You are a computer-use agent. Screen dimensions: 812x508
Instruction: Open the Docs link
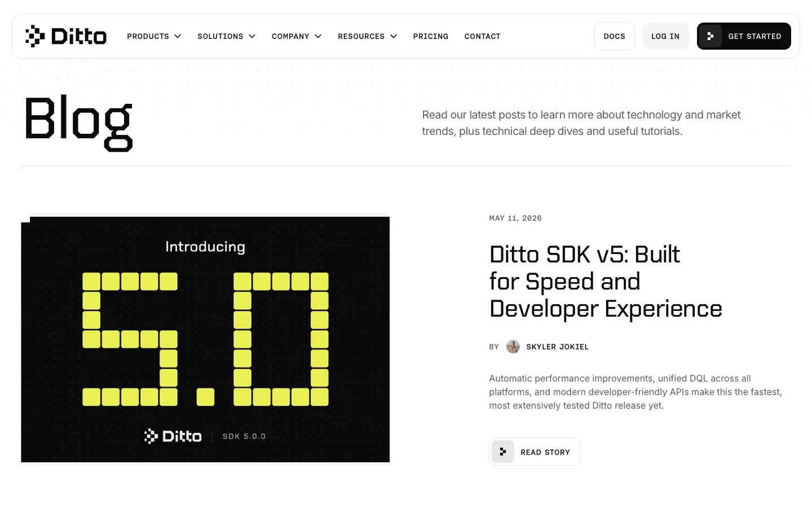pyautogui.click(x=615, y=36)
